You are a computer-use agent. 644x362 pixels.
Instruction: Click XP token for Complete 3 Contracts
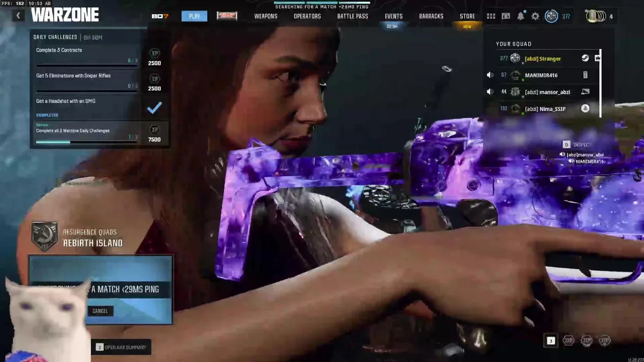(x=154, y=53)
